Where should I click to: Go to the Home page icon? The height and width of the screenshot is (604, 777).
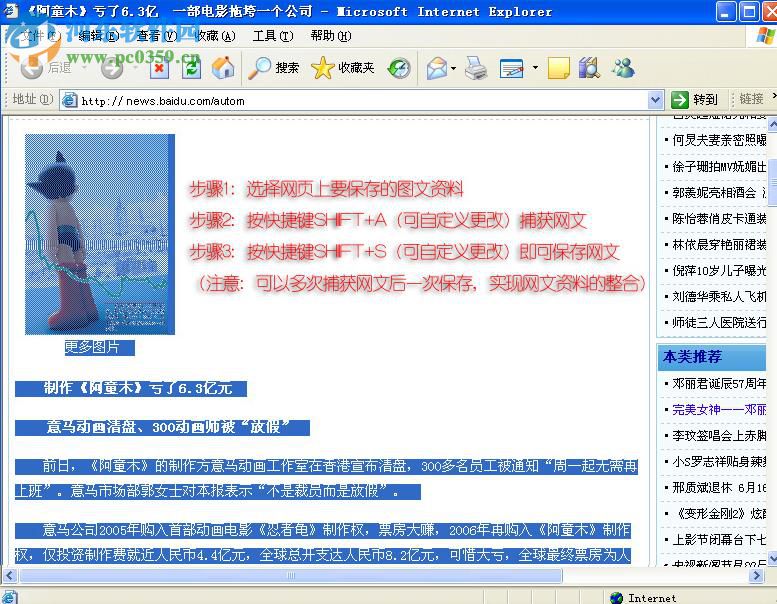click(x=222, y=68)
